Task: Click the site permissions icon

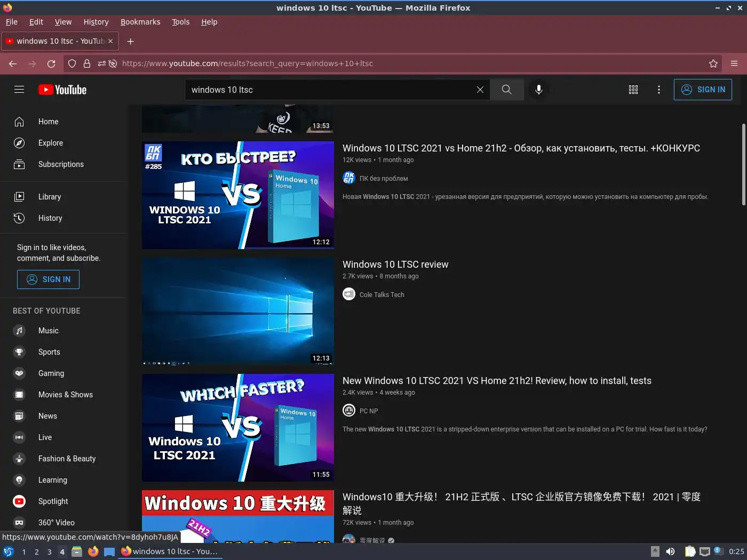Action: coord(102,63)
